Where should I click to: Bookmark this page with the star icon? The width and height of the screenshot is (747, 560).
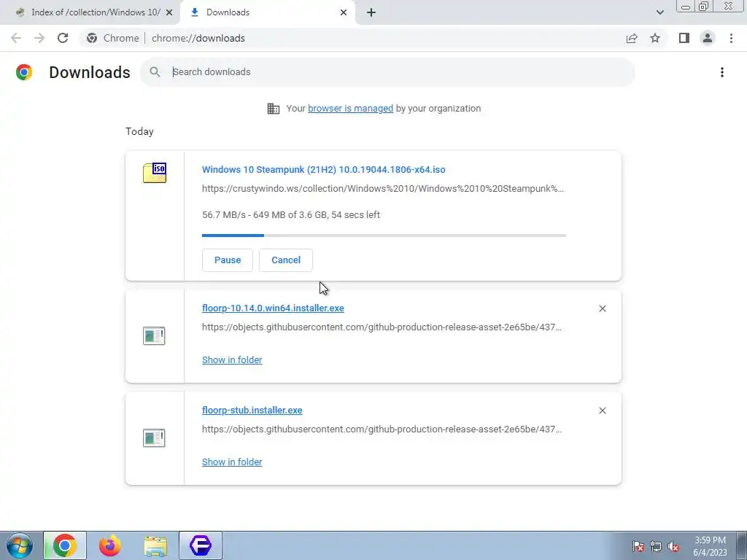coord(655,38)
